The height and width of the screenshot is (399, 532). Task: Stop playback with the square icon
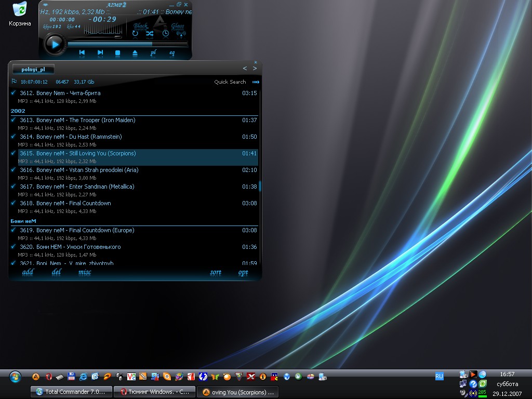pos(117,52)
